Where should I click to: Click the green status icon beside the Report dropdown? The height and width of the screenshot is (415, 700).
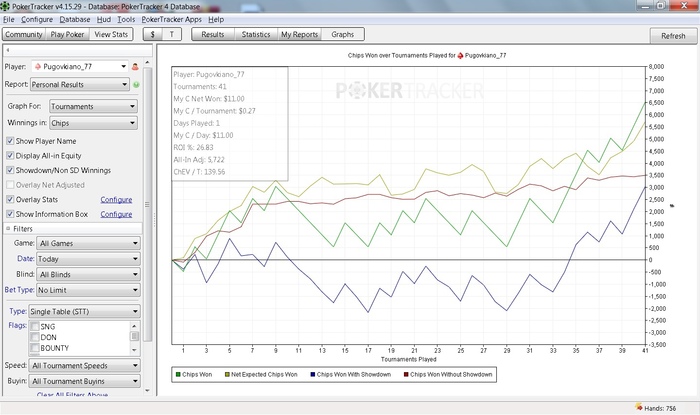click(136, 85)
